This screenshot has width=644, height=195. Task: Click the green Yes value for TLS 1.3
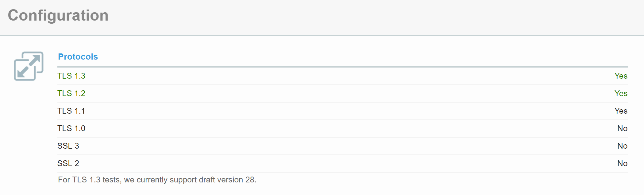[x=621, y=76]
